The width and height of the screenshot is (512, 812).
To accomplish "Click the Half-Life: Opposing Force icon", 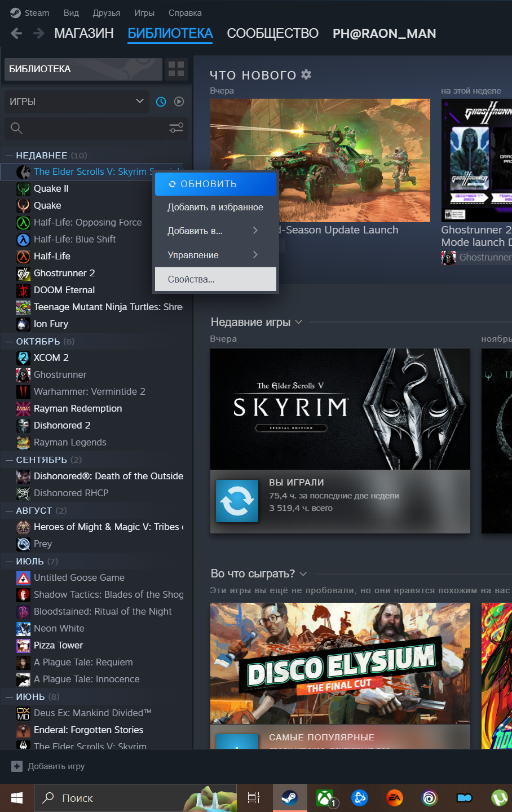I will click(23, 222).
